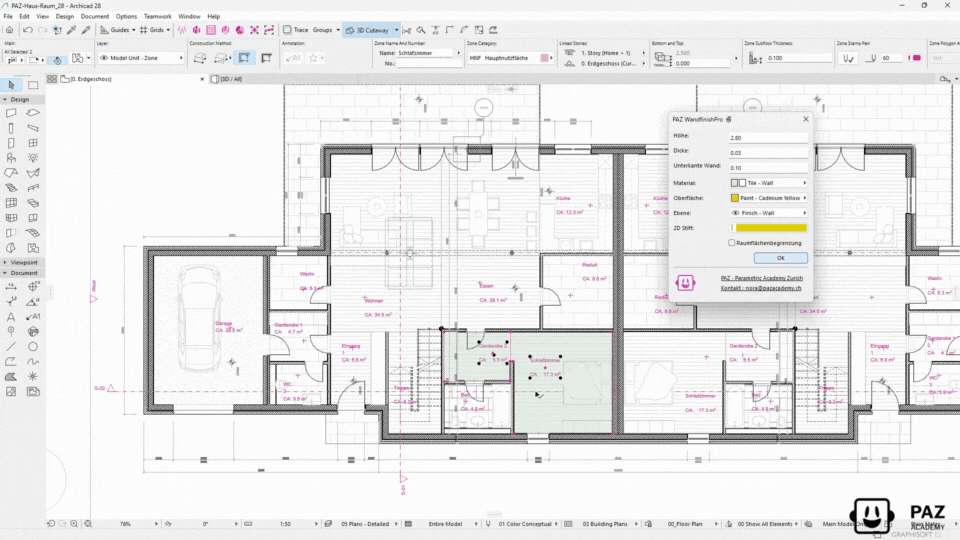Click the Home icon in toolbar
Screen dimensions: 960x540
(x=10, y=30)
